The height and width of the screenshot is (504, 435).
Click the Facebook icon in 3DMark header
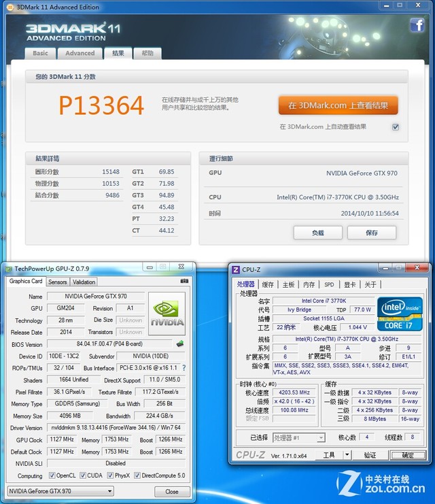(x=417, y=24)
